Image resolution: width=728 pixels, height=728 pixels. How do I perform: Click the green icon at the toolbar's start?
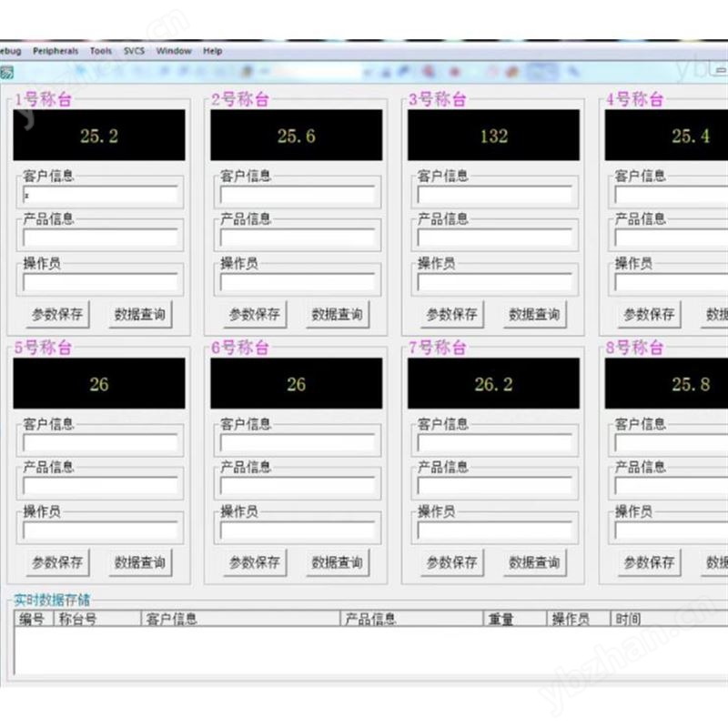6,73
